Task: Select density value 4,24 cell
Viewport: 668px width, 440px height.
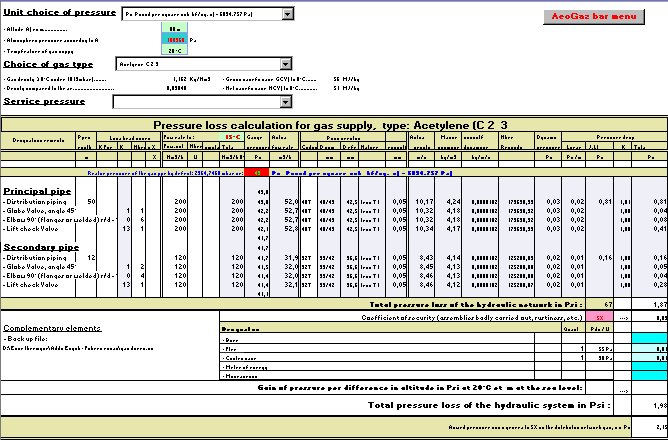Action: [448, 201]
